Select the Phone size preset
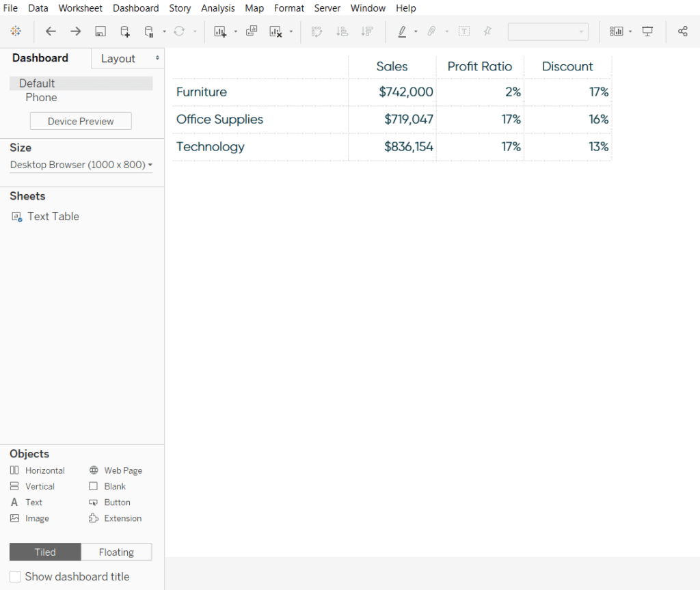 (41, 97)
